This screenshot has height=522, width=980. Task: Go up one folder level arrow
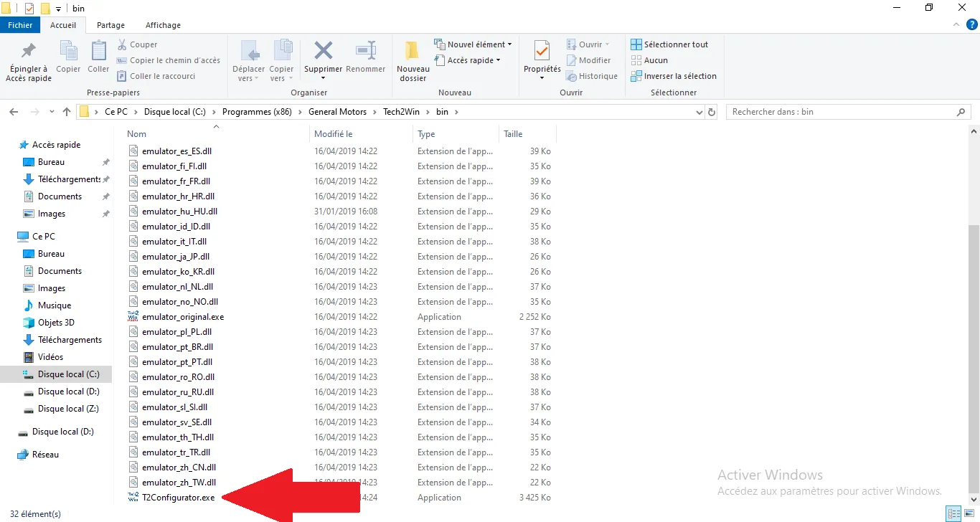(x=67, y=112)
